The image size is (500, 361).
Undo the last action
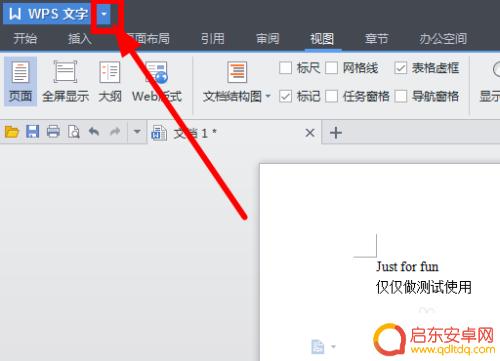pyautogui.click(x=94, y=132)
